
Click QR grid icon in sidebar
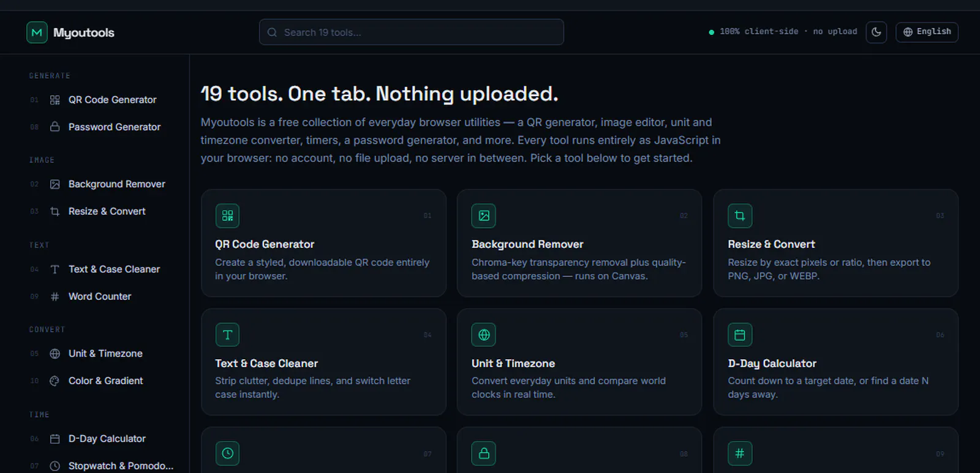pyautogui.click(x=55, y=100)
